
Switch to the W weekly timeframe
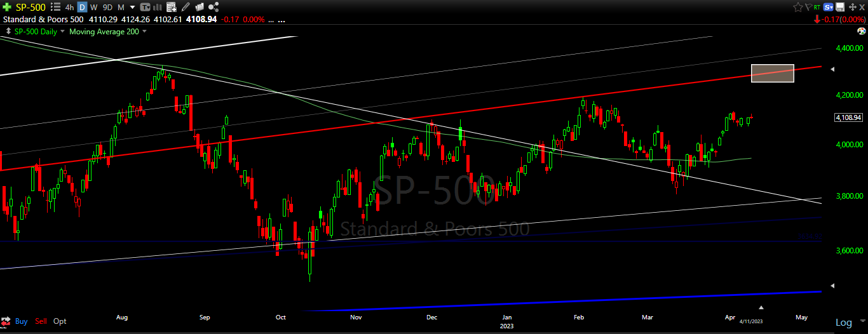[93, 7]
